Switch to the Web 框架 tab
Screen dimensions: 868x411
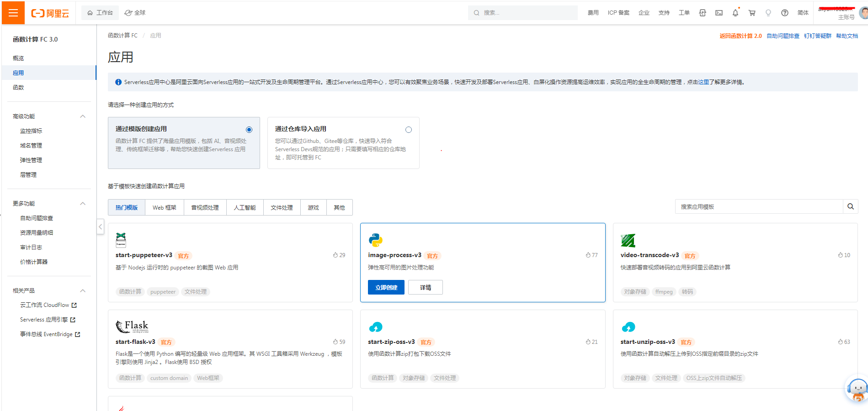click(x=165, y=207)
